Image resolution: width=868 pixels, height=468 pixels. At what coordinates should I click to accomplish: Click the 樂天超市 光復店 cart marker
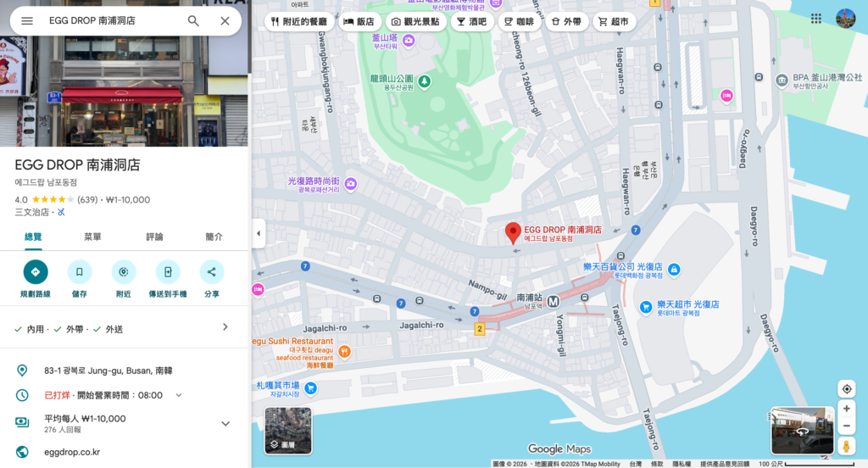[645, 307]
